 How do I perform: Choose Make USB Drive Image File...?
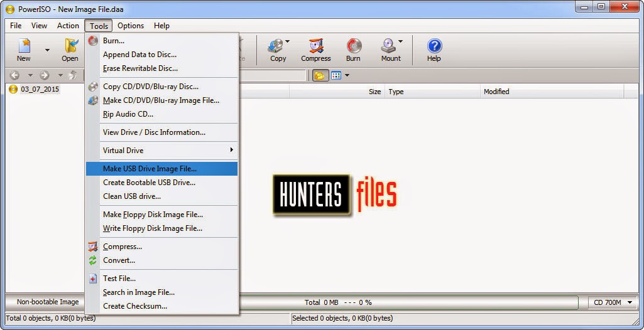tap(162, 169)
